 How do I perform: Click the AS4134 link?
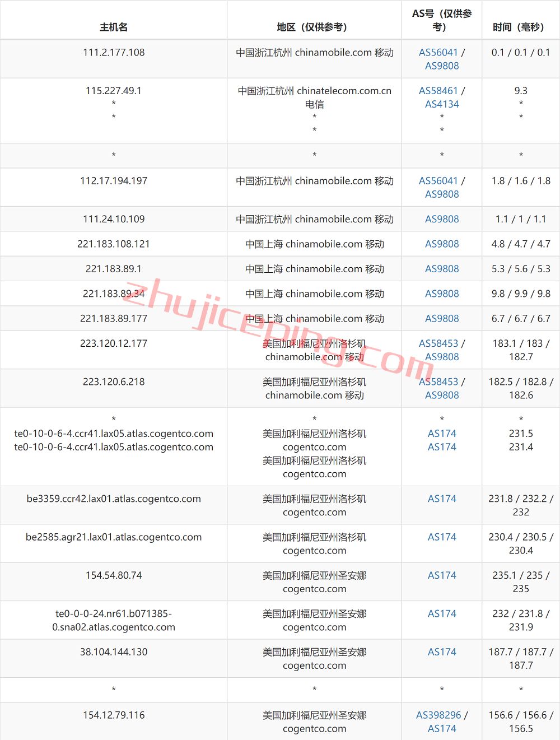tap(442, 104)
